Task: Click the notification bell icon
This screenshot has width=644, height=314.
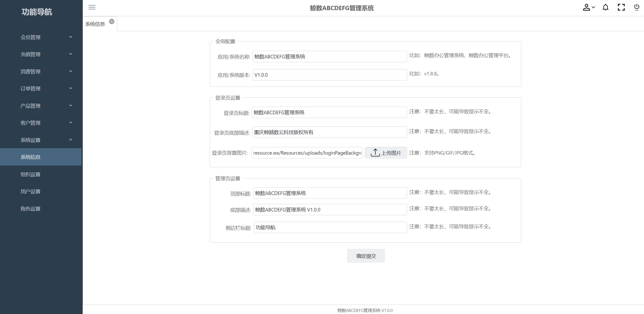Action: [605, 7]
